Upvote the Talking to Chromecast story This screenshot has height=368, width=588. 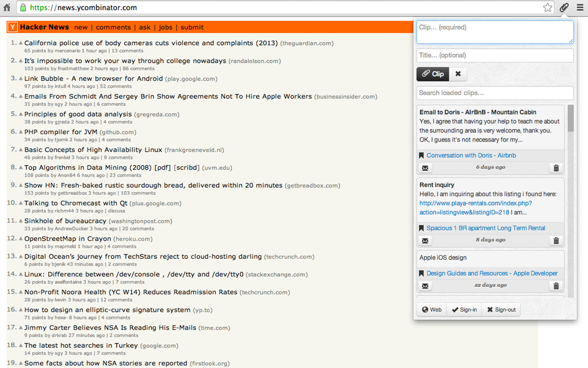tap(21, 203)
